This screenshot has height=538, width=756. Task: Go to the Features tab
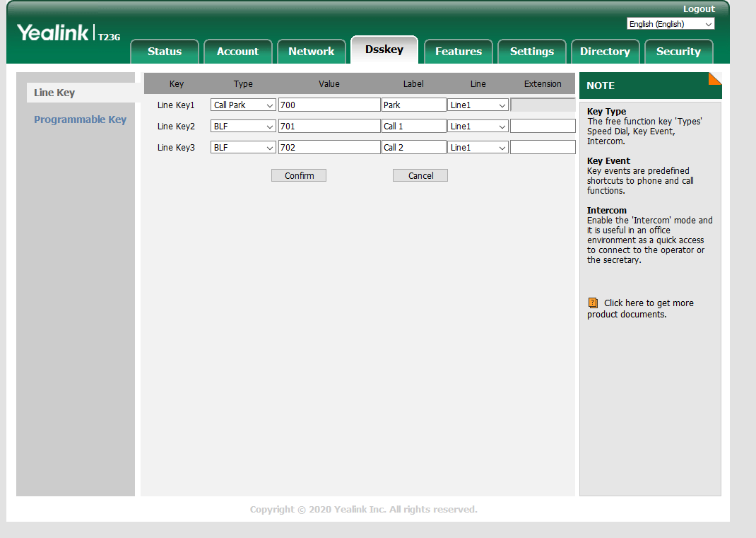point(458,52)
